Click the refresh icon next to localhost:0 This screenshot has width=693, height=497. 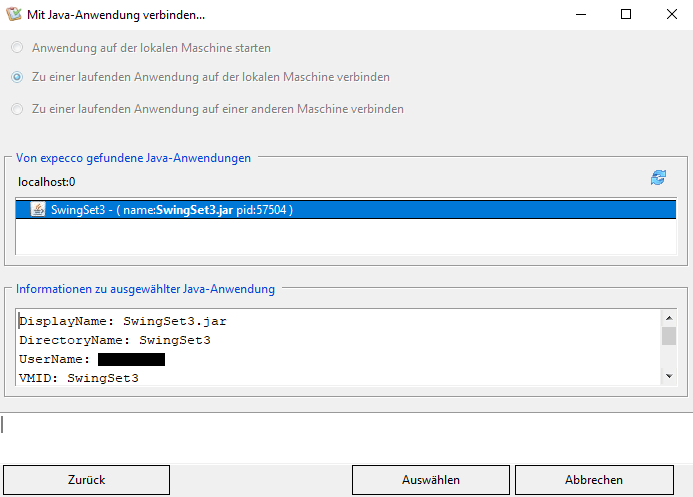658,178
